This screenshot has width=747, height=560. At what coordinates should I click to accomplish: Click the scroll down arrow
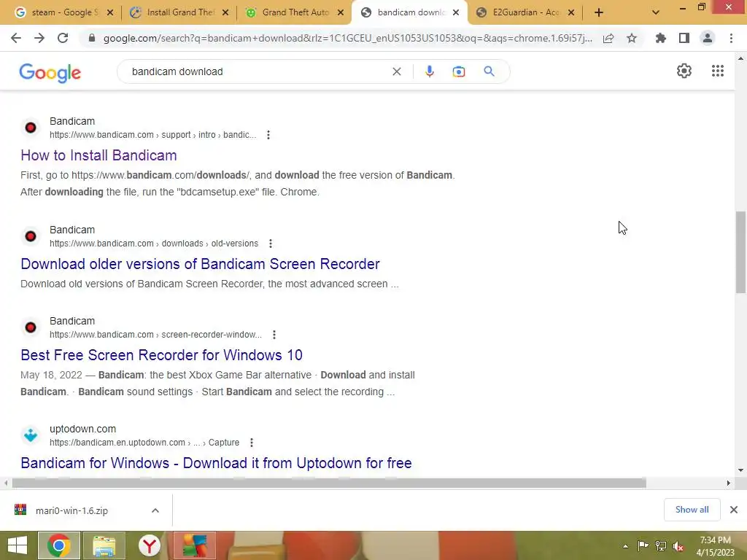740,470
